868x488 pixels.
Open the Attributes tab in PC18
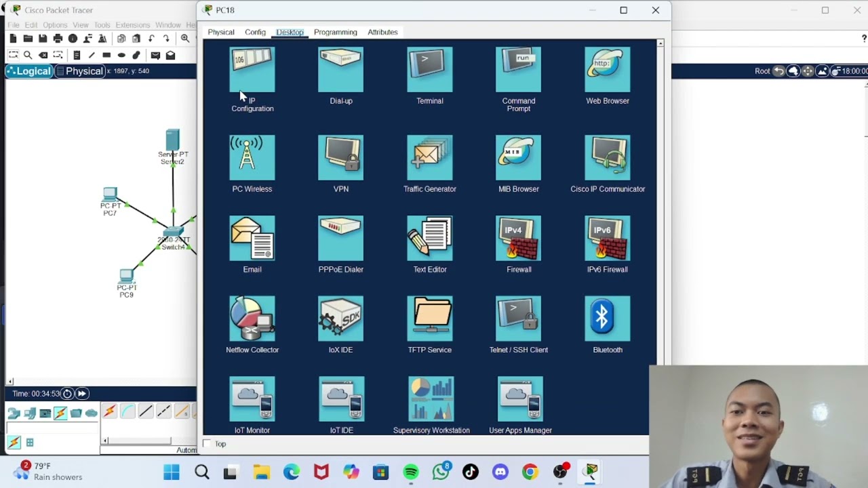(382, 32)
